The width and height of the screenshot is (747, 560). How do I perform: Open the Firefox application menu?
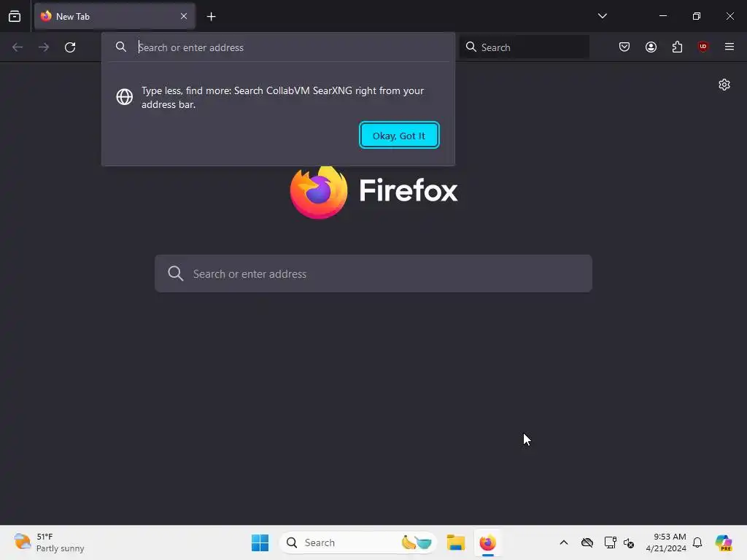pyautogui.click(x=729, y=47)
